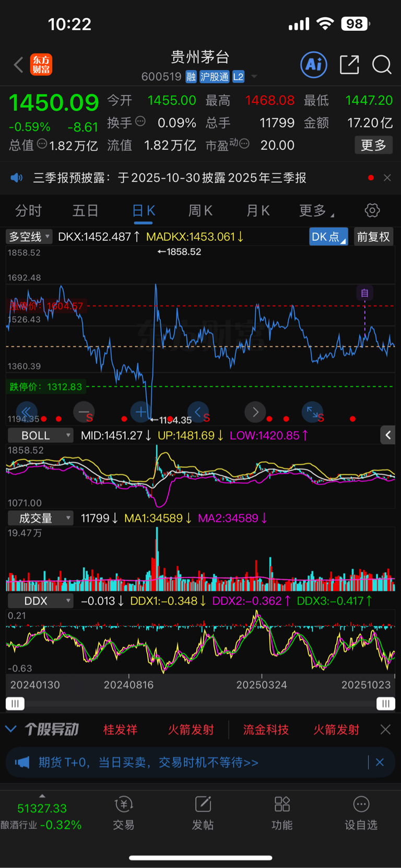Open 酿酒行业 sector index
This screenshot has height=868, width=401.
pyautogui.click(x=41, y=816)
